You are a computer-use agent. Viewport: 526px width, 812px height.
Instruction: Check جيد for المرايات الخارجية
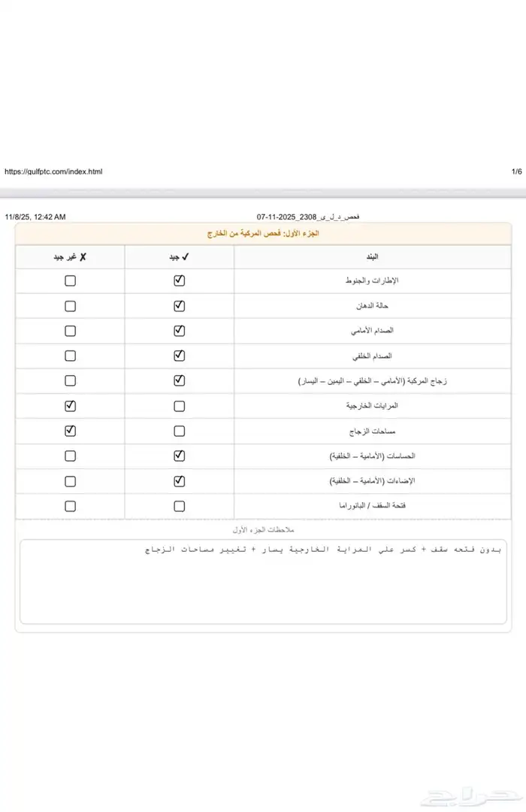179,405
